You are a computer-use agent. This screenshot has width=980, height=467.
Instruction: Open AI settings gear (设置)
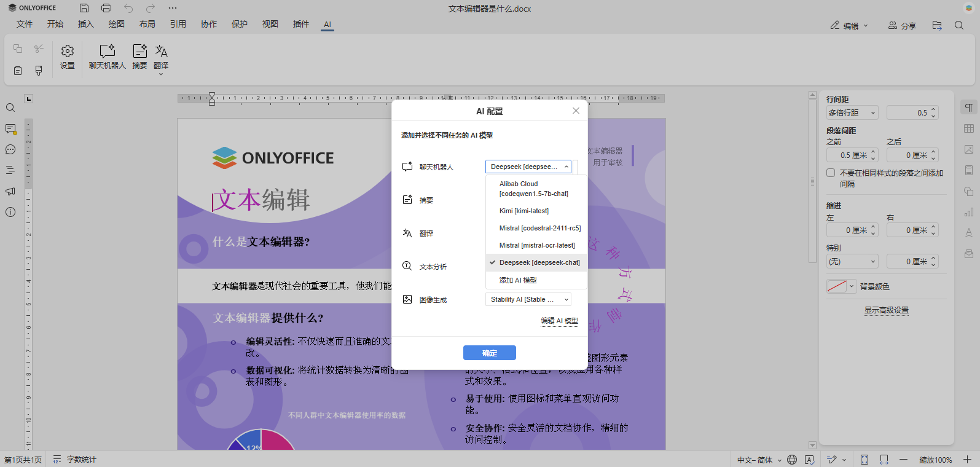tap(68, 57)
